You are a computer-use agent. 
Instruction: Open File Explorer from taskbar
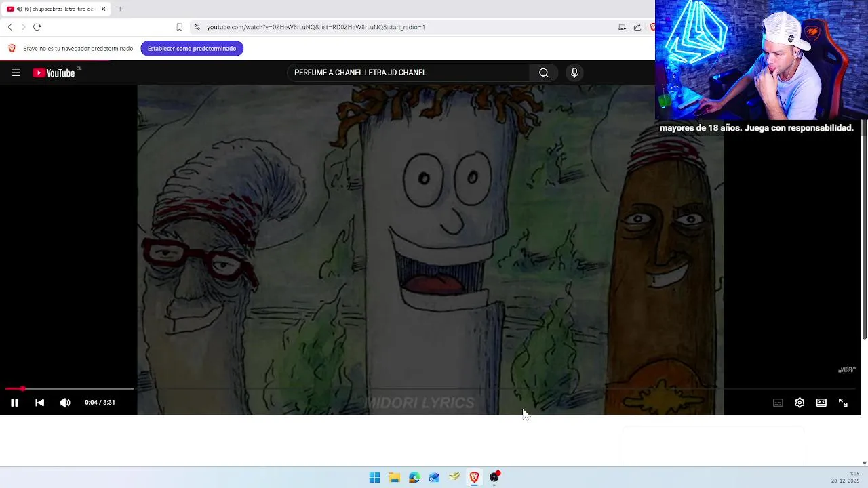tap(394, 477)
